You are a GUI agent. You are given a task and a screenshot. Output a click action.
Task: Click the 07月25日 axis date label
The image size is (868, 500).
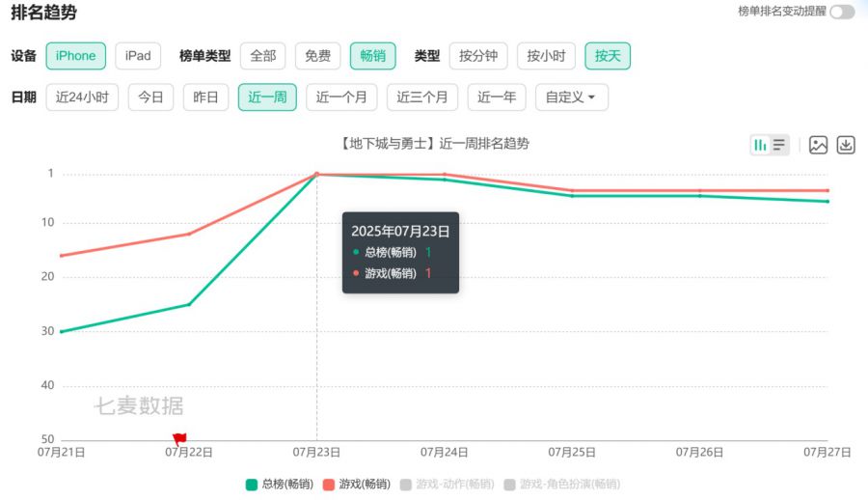[x=572, y=453]
